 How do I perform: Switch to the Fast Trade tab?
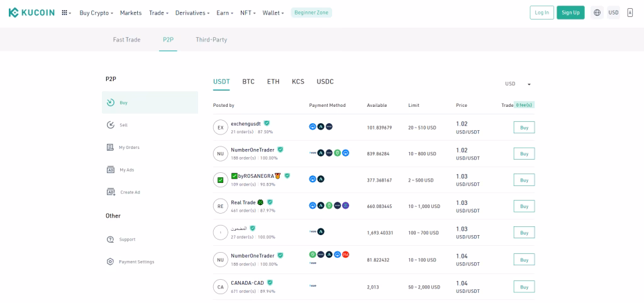point(126,40)
